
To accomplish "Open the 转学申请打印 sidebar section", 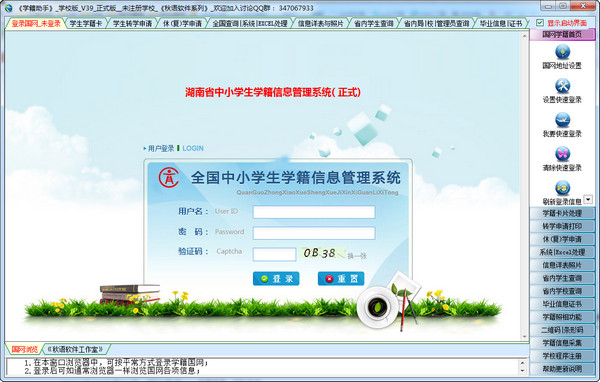I will pyautogui.click(x=562, y=226).
